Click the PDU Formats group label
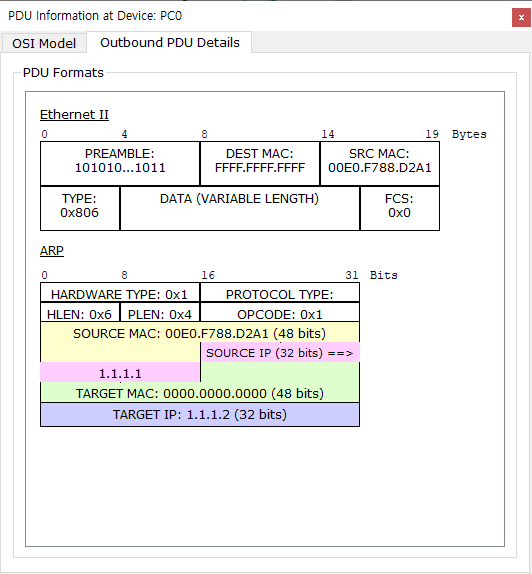 point(63,72)
